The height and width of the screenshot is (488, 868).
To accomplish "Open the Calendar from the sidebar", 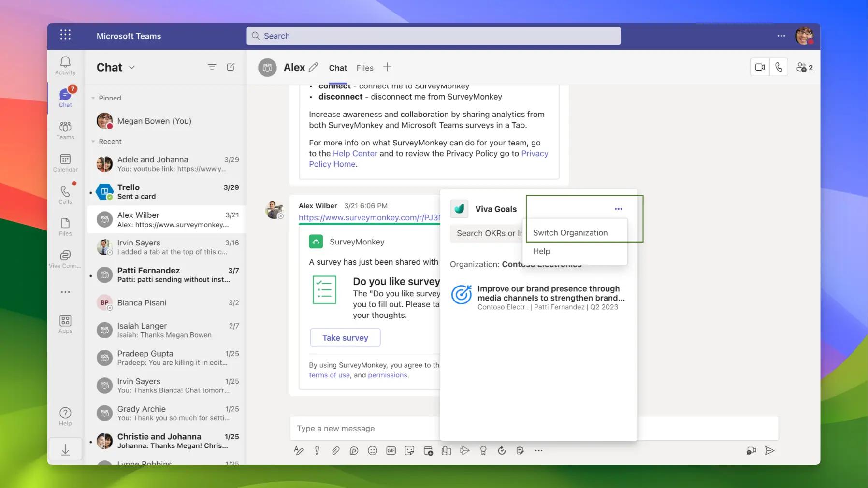I will coord(65,163).
